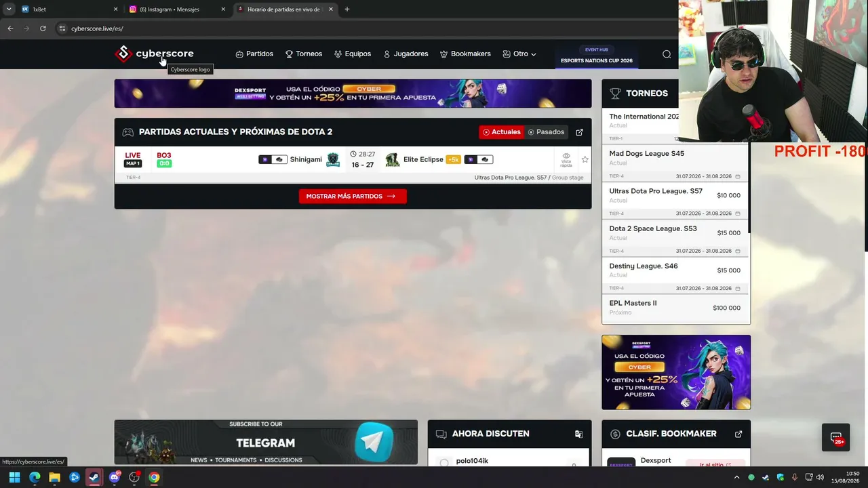Click the Dexsport top banner ad
The height and width of the screenshot is (488, 868).
tap(353, 94)
